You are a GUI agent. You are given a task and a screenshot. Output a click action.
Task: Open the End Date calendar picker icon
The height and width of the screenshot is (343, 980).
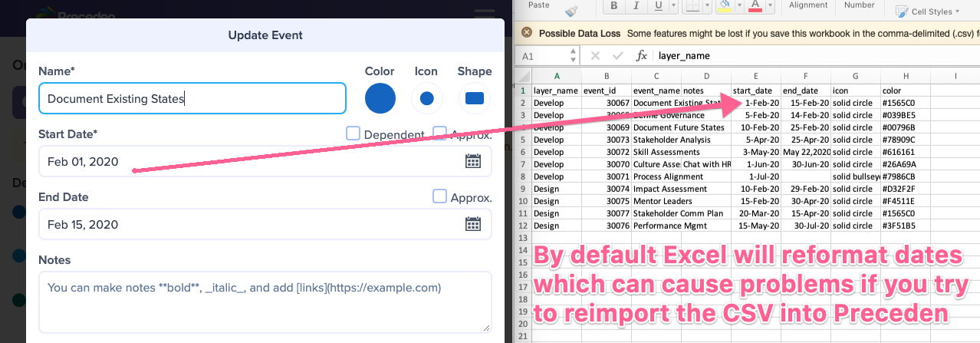[x=473, y=224]
